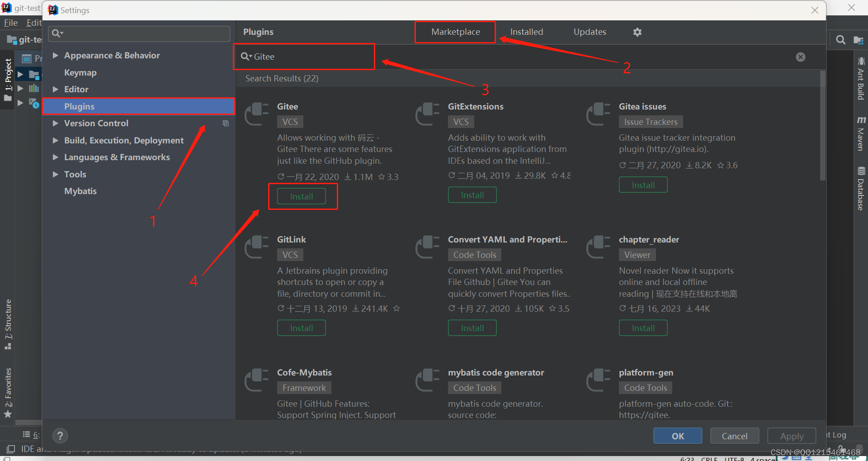Click the platform-gen plugin logo icon
Viewport: 868px width, 461px height.
(x=599, y=380)
